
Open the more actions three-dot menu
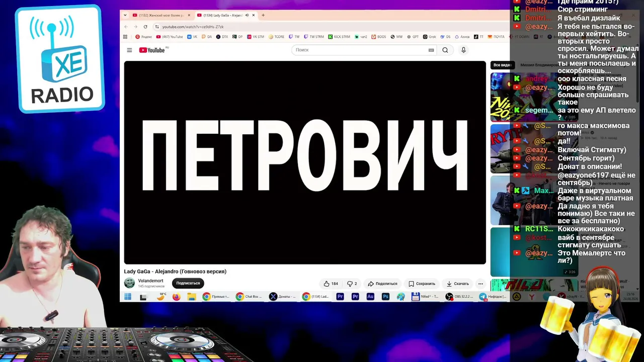pyautogui.click(x=480, y=284)
